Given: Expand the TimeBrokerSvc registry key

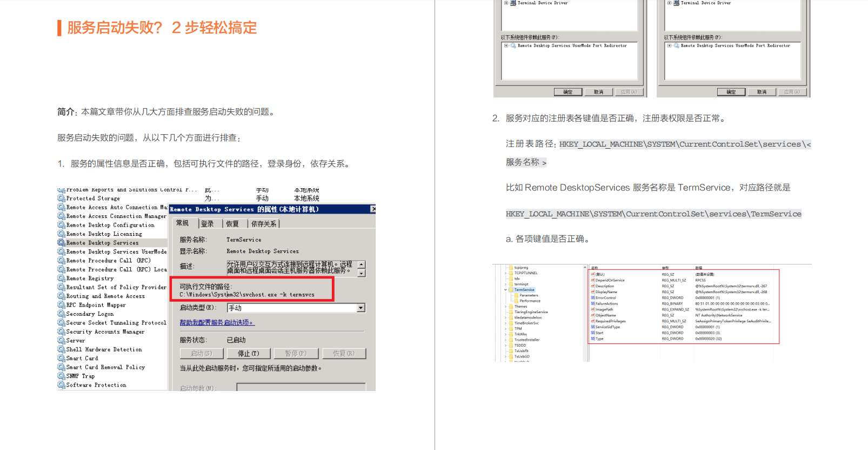Looking at the screenshot, I should click(506, 323).
